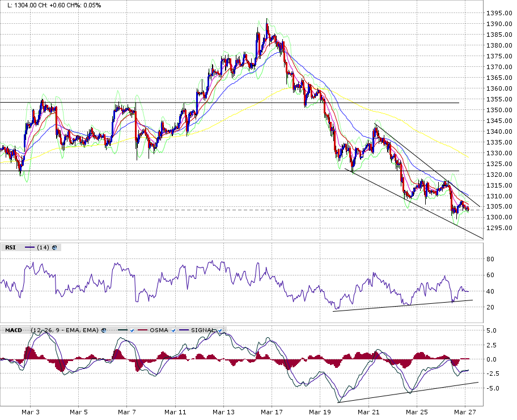
Task: Click the OSMA legend label
Action: coord(159,330)
